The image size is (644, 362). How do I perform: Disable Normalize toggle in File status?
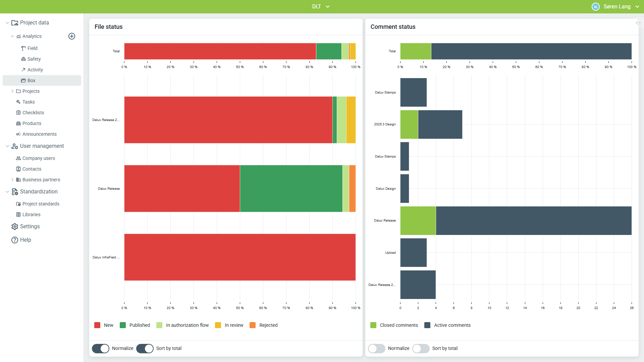click(x=101, y=348)
